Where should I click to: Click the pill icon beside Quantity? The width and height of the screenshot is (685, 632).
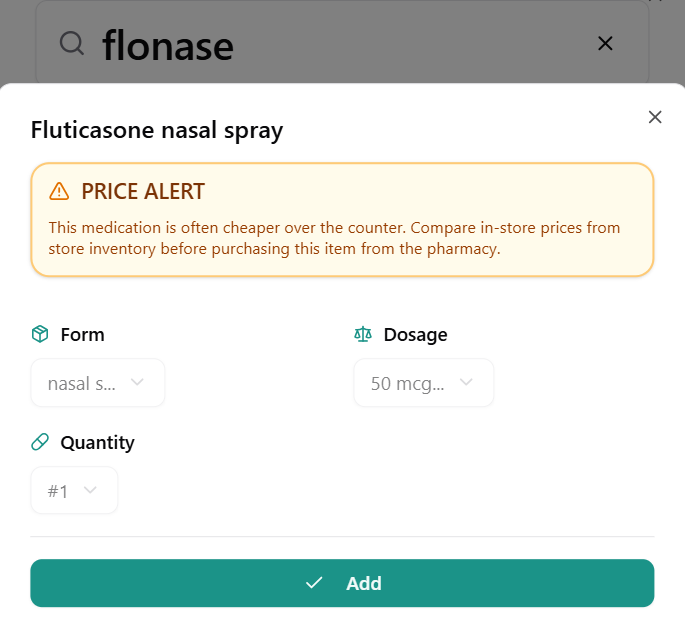pos(40,442)
